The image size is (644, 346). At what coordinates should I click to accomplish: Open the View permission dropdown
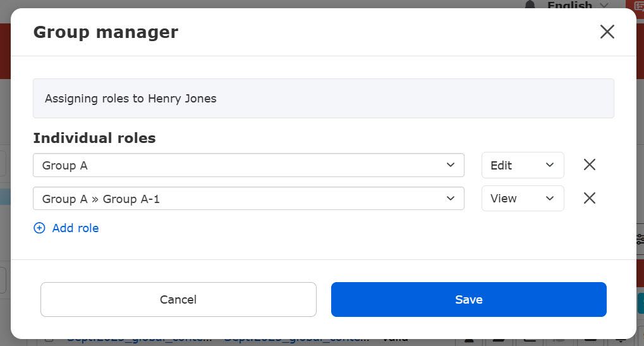click(522, 198)
